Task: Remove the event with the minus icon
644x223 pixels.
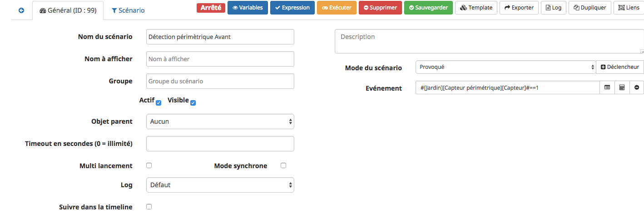Action: [x=637, y=87]
